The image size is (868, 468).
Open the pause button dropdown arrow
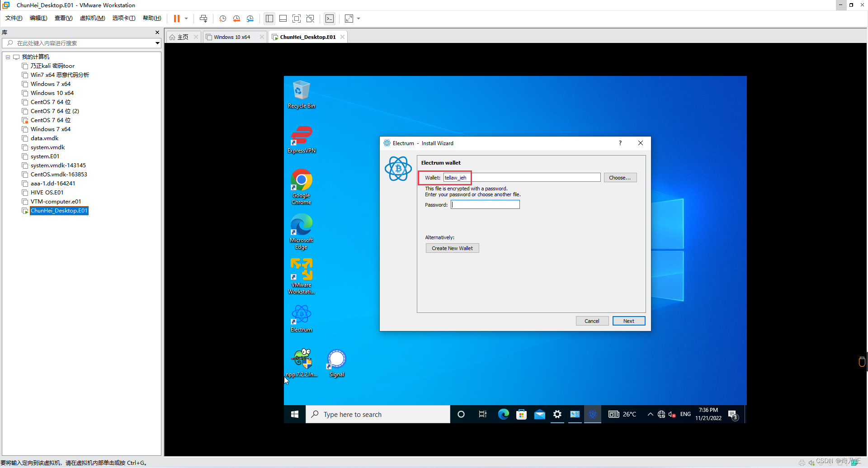186,19
